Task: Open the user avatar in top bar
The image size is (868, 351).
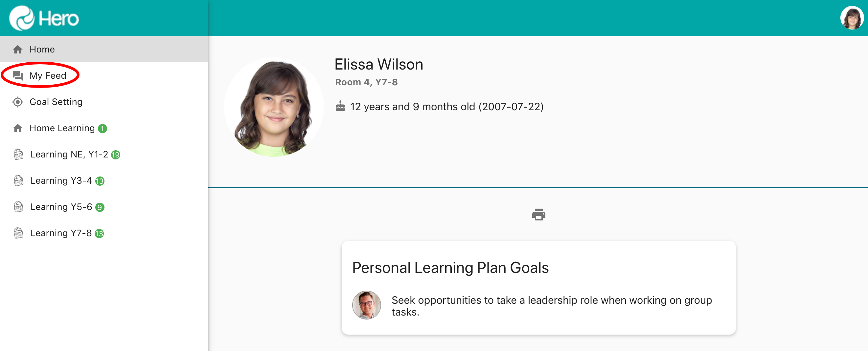Action: point(851,18)
